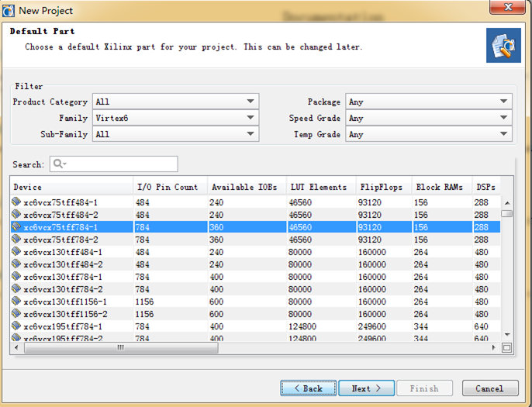Sort by LUT Elements column header
The image size is (532, 407).
[x=321, y=187]
